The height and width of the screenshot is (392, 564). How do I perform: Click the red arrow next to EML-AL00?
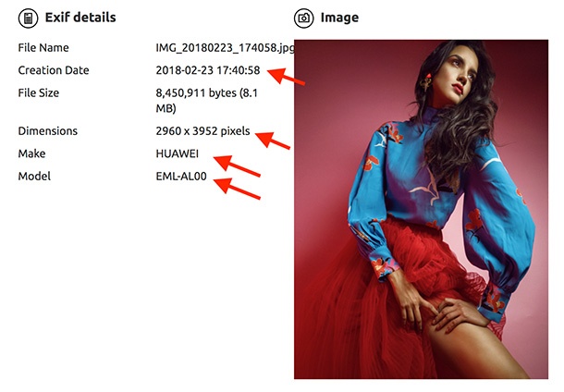237,189
